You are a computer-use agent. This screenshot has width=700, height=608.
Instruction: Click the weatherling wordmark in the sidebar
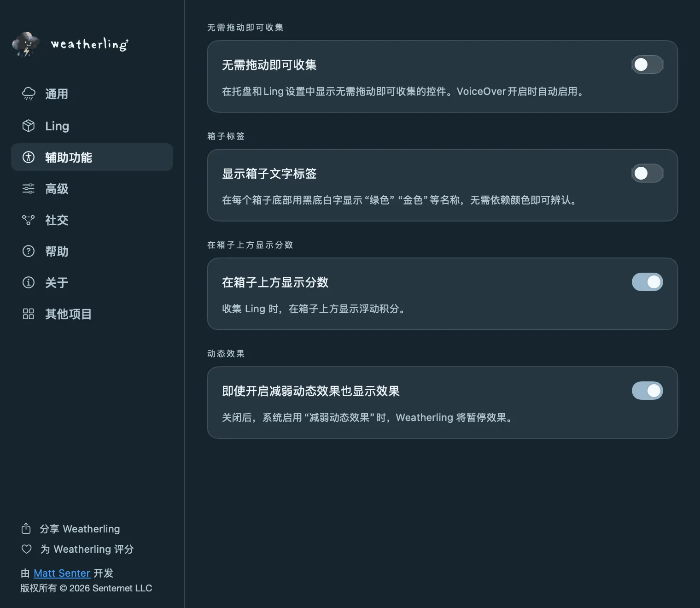pos(89,44)
